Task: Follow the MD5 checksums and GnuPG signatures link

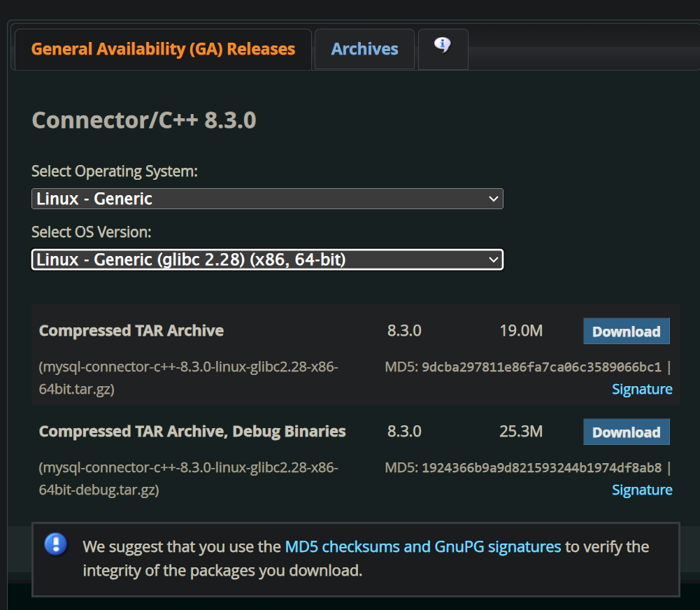Action: coord(422,546)
